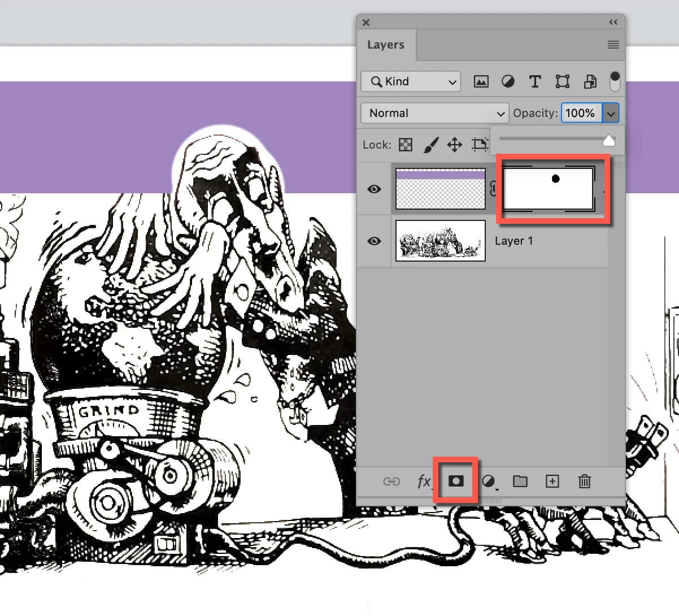Image resolution: width=679 pixels, height=616 pixels.
Task: Select the Layer 1 thumbnail
Action: pos(441,241)
